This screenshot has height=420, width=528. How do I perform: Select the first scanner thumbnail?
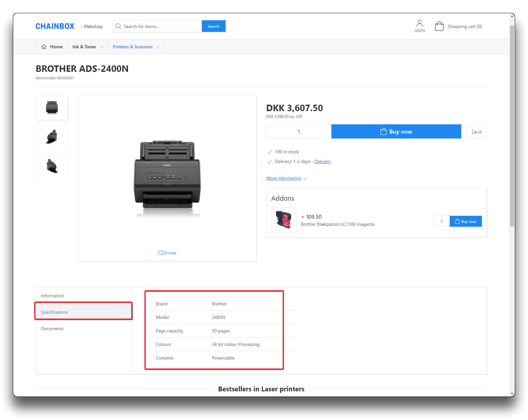[x=52, y=108]
